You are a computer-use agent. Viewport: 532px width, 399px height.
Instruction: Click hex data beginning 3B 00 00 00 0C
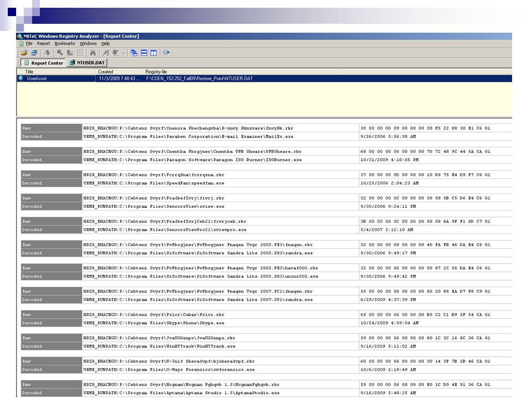pyautogui.click(x=425, y=222)
